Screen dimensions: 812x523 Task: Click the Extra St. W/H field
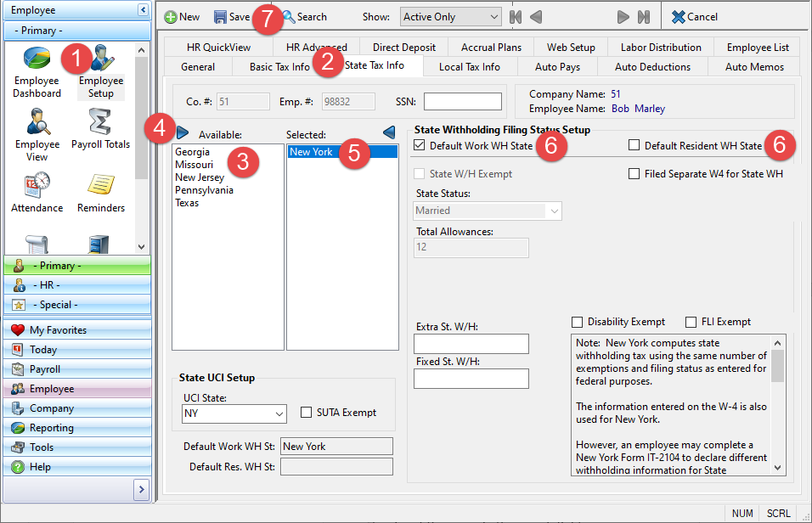pos(471,344)
